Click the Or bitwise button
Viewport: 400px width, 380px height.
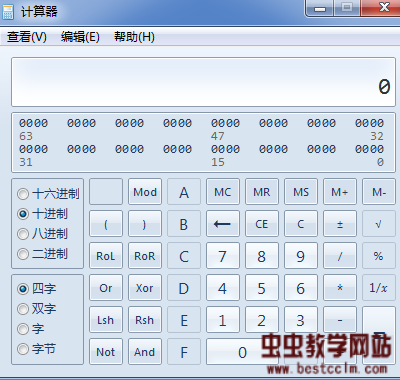tap(106, 288)
